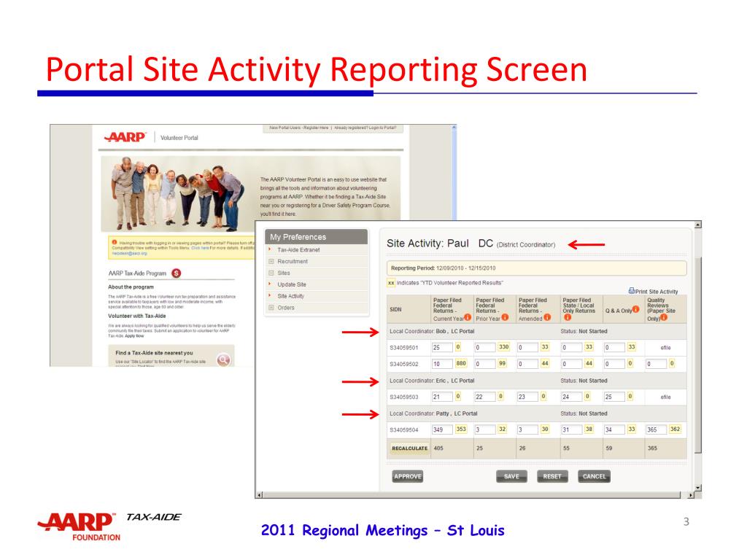
Task: Click the SIDN S34059503 cell
Action: click(x=404, y=397)
